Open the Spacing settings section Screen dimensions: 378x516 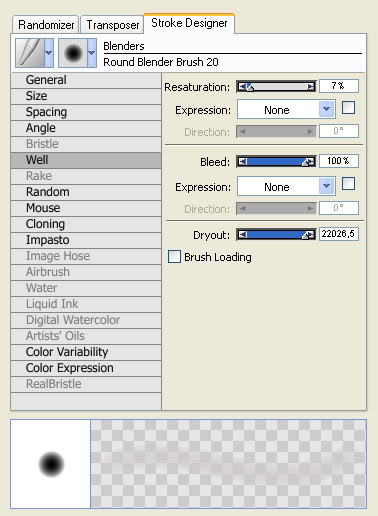point(86,112)
